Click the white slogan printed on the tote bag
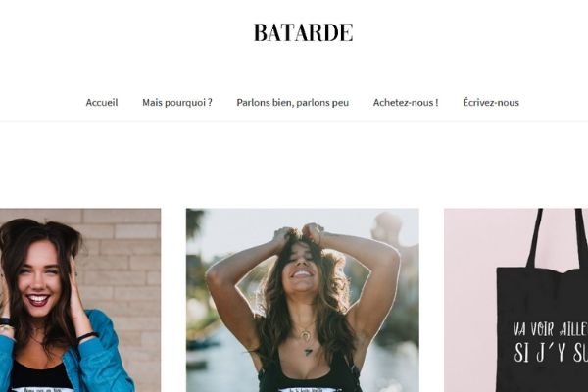 click(551, 342)
